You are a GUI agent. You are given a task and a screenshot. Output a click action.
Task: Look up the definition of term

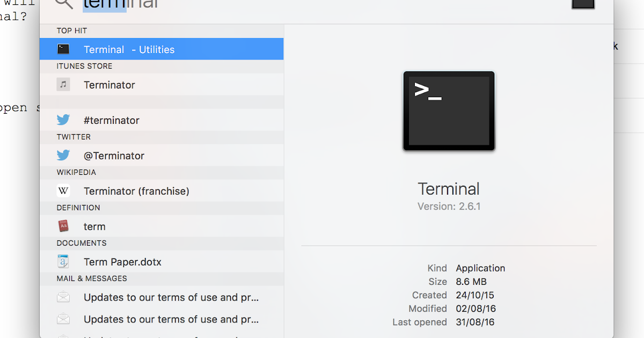94,226
